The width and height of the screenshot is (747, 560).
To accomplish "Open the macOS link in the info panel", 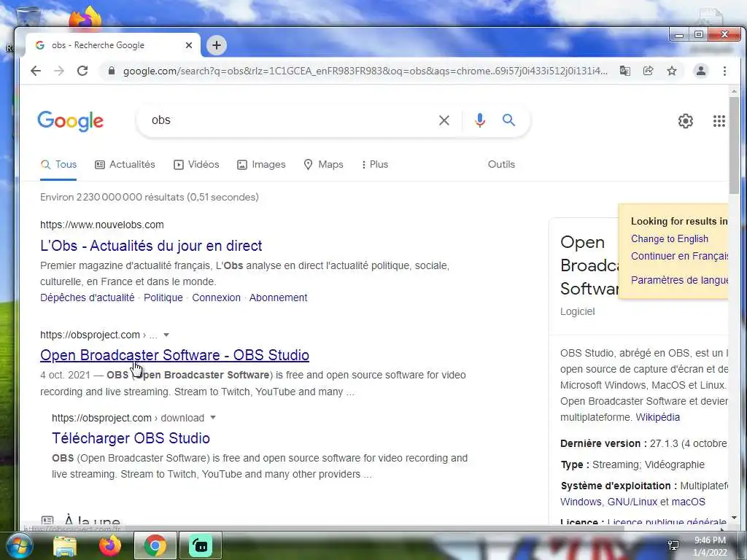I will coord(689,502).
